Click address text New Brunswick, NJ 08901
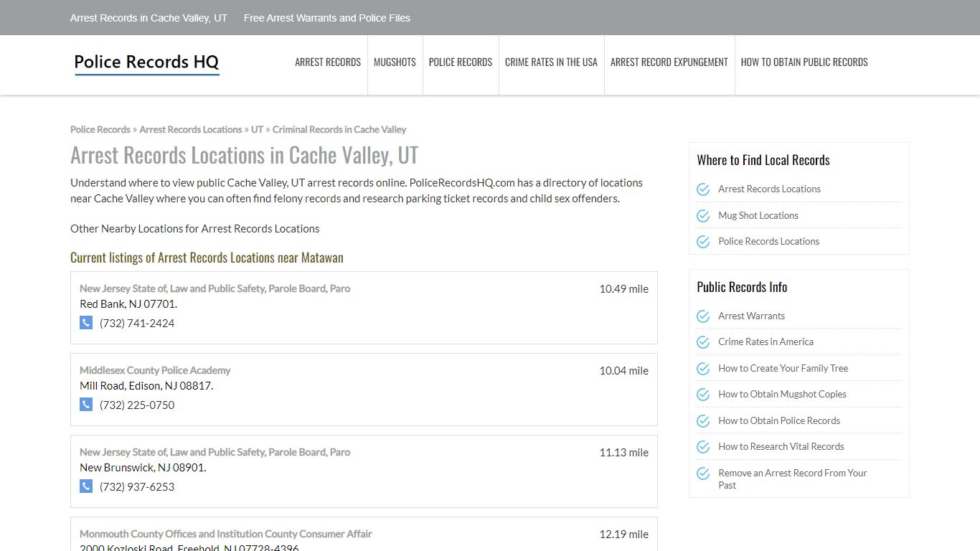980x551 pixels. pos(143,468)
